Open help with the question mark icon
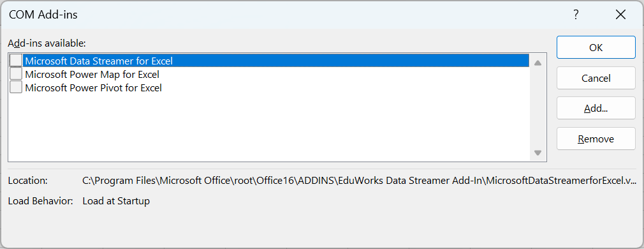Viewport: 644px width, 249px height. point(576,15)
